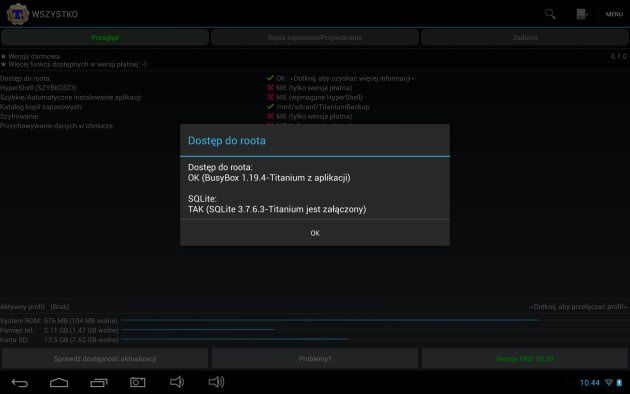Switch to the Kopia zapasowa/Przywracanie tab

315,37
